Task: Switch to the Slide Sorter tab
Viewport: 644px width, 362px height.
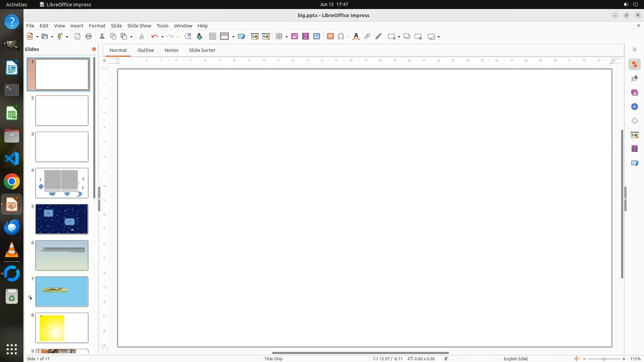Action: (202, 50)
